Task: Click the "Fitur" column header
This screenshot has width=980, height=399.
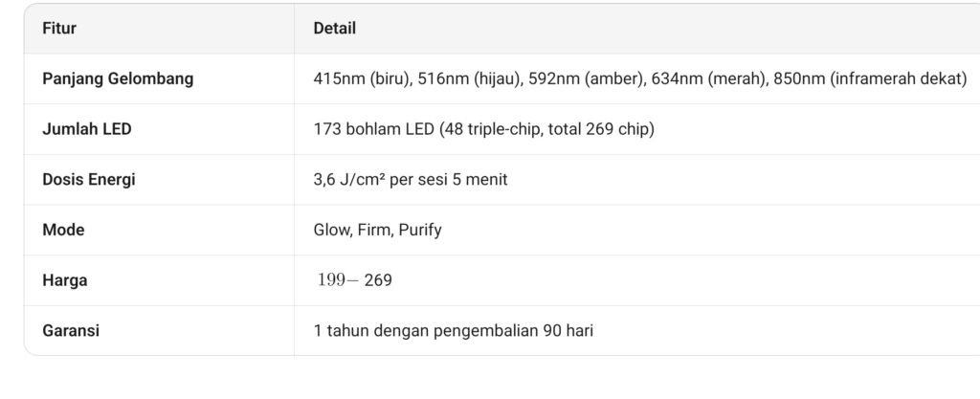Action: [59, 29]
